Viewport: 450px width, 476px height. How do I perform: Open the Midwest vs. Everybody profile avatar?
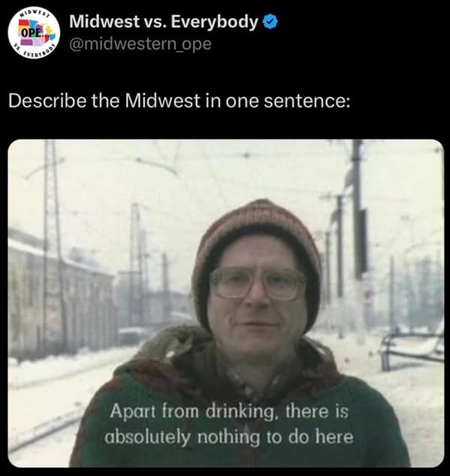(34, 33)
